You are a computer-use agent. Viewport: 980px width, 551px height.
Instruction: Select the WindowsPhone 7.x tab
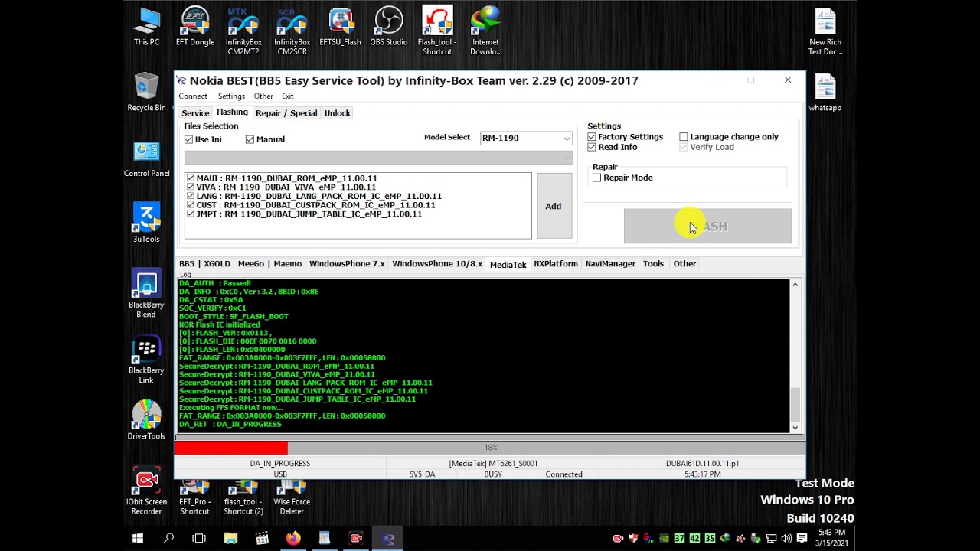(347, 264)
